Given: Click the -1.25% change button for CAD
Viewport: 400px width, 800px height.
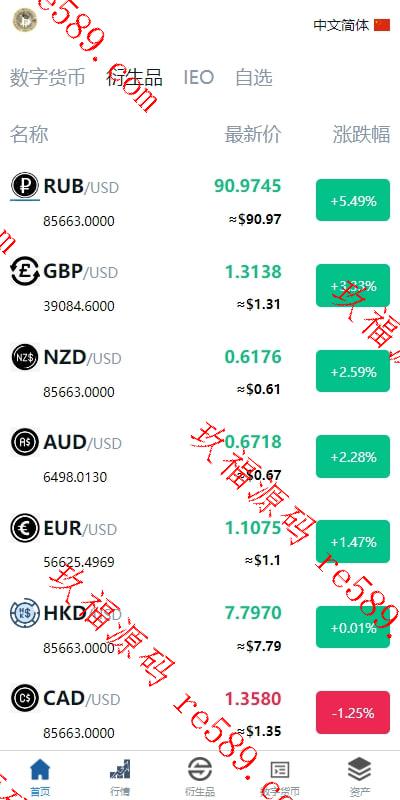Looking at the screenshot, I should click(x=353, y=712).
